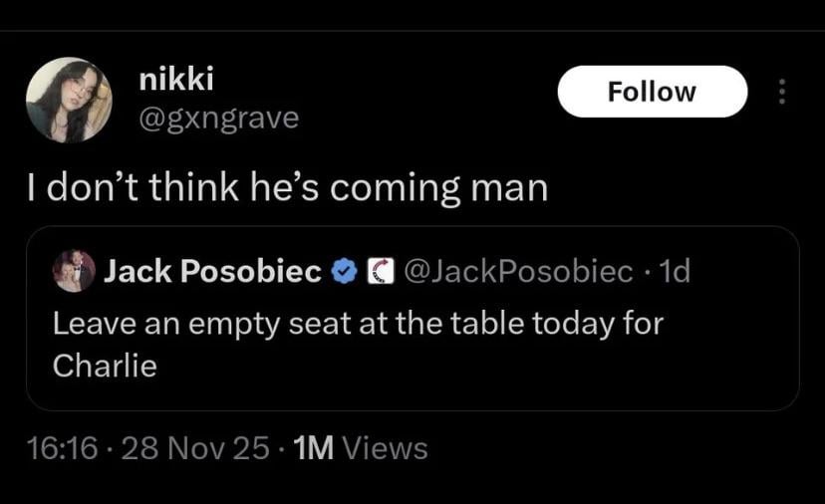
Task: Click the text "I don't think he's coming man"
Action: pos(287,188)
